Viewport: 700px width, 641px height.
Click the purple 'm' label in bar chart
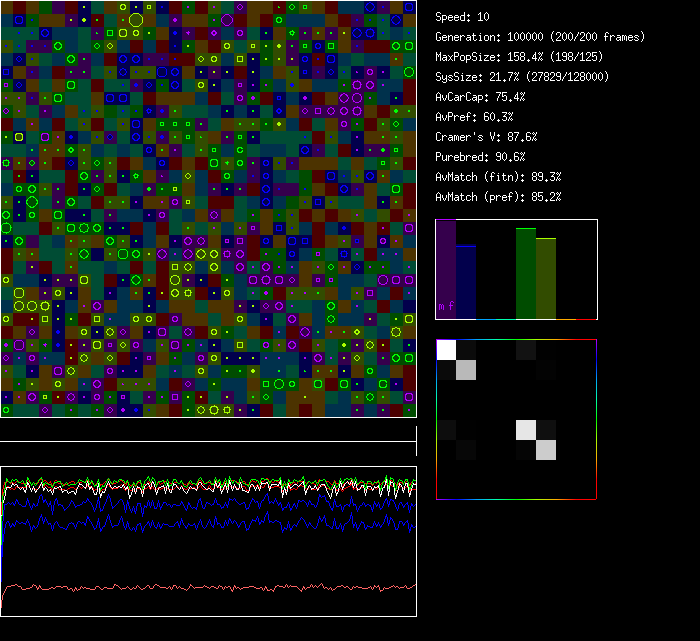[x=441, y=306]
